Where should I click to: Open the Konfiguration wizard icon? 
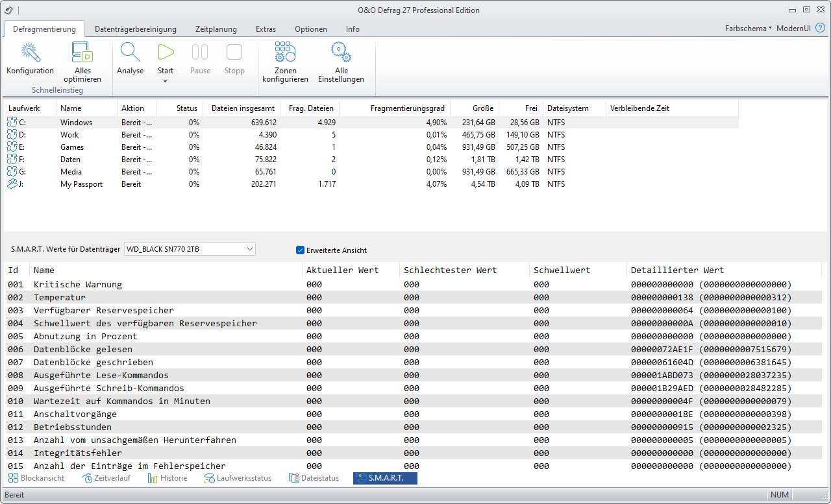(x=30, y=53)
